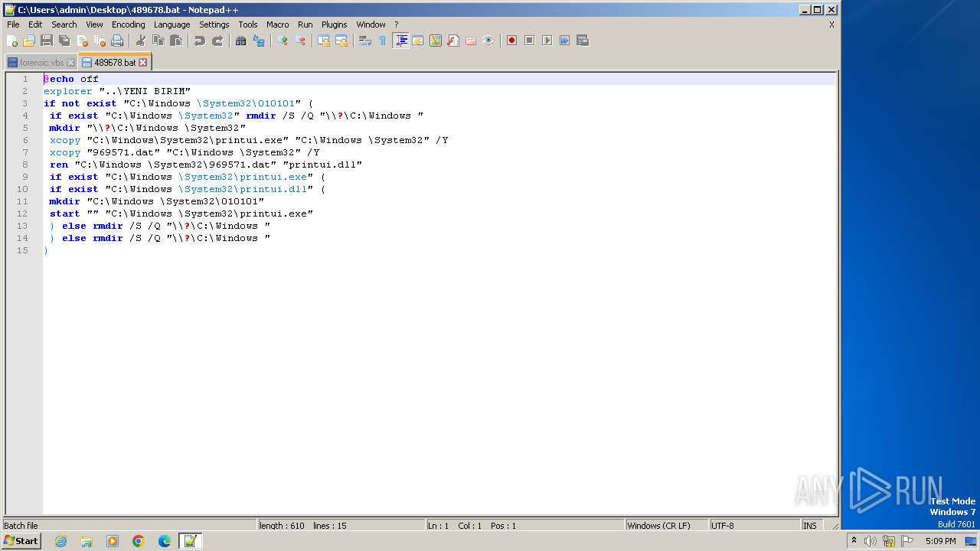The height and width of the screenshot is (551, 980).
Task: Open the Function List panel icon
Action: coord(452,41)
